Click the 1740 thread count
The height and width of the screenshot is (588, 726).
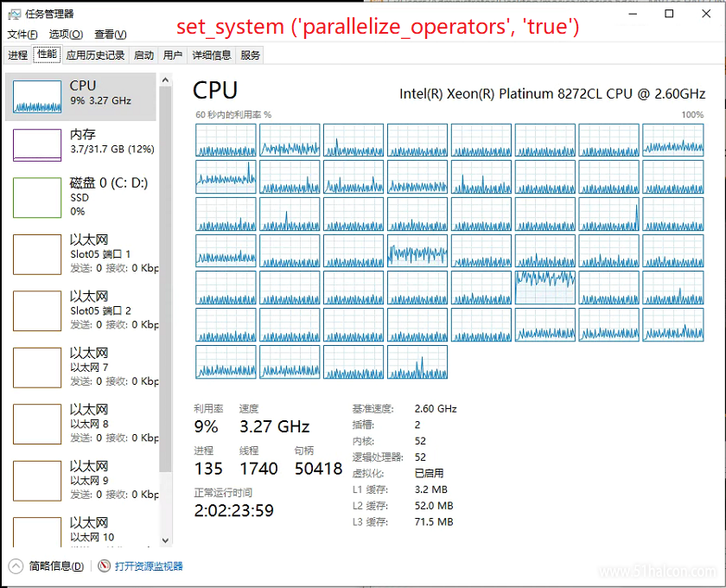tap(258, 469)
